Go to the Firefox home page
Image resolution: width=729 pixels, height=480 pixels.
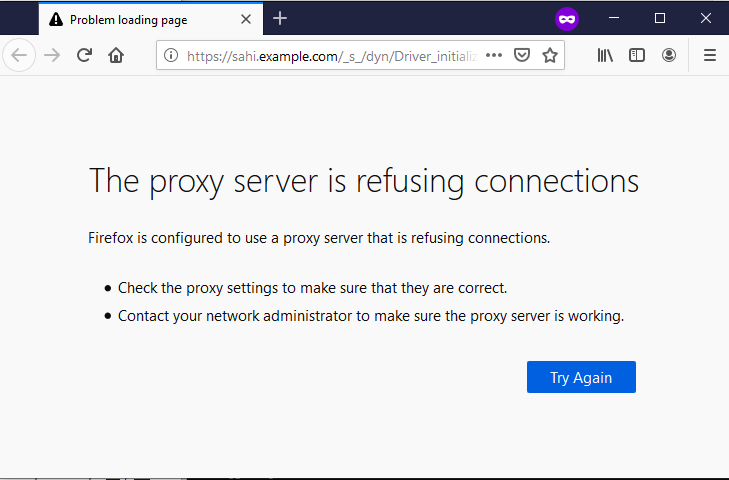click(116, 56)
